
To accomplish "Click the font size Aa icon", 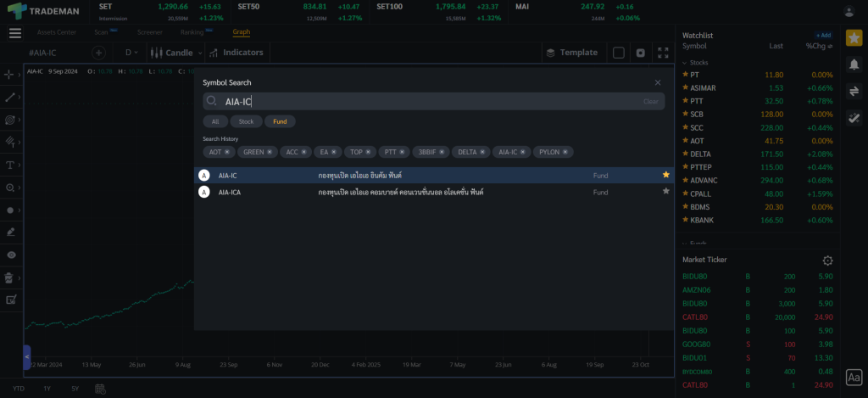I will (x=854, y=378).
